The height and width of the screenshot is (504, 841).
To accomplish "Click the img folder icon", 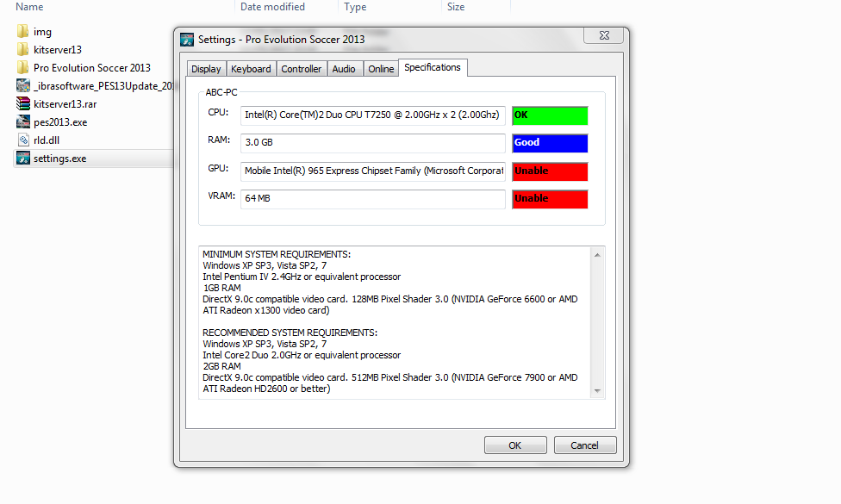I will click(x=22, y=32).
